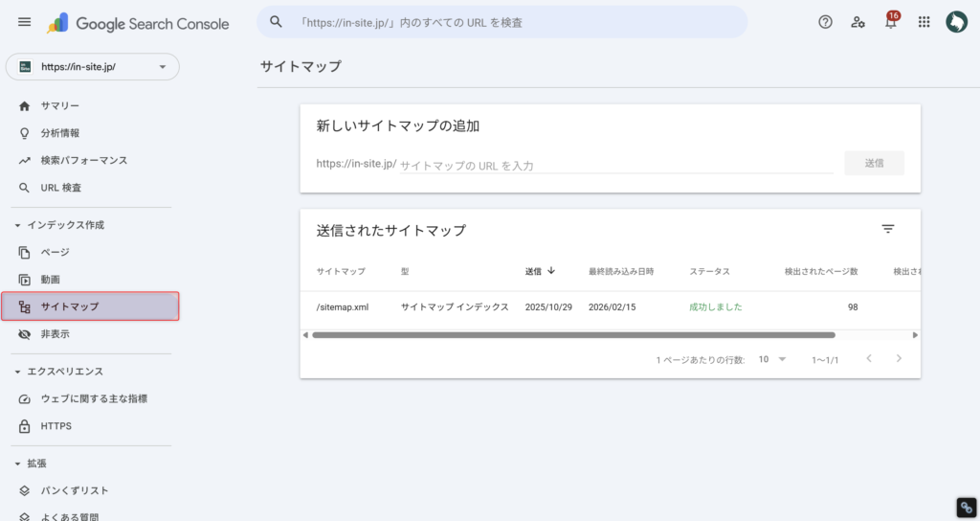This screenshot has width=980, height=521.
Task: Click the hidden-eye icon beside 非表示
Action: point(24,334)
